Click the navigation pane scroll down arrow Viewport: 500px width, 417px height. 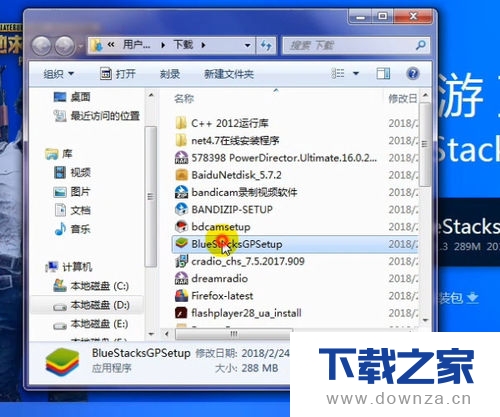click(x=151, y=334)
